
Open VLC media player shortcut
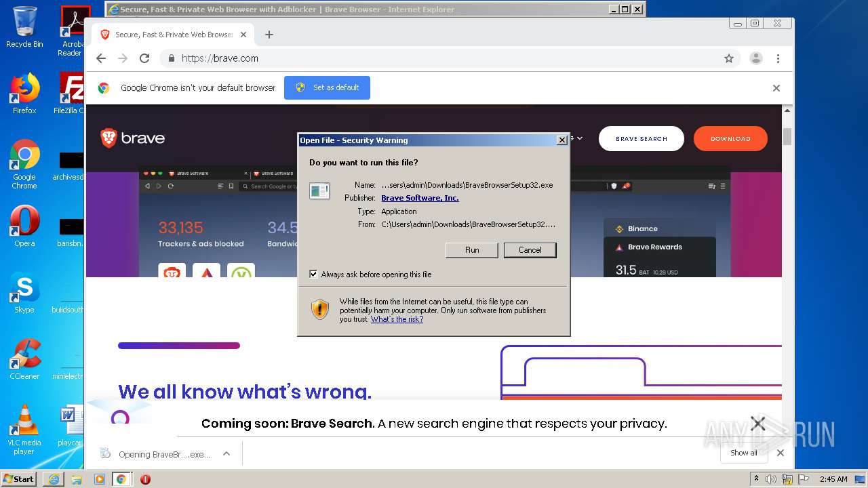24,430
